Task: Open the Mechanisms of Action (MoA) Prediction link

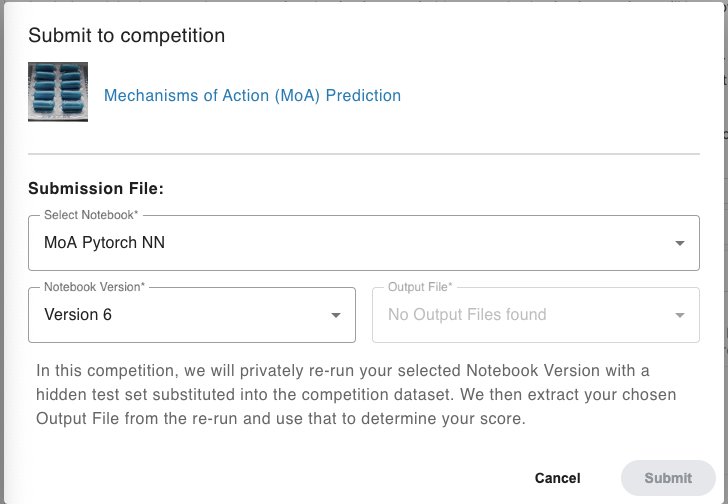Action: point(252,95)
